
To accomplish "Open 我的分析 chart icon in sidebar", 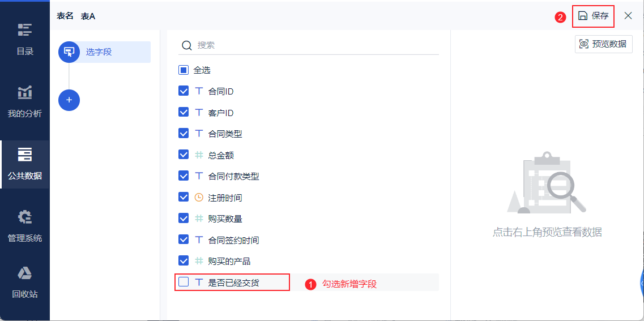I will click(x=25, y=92).
